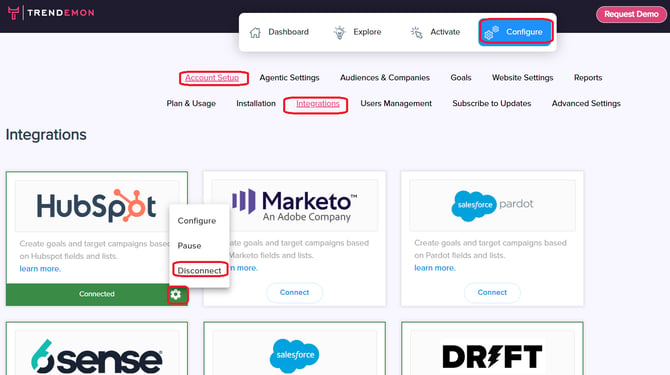
Task: Click the Request Demo button
Action: point(631,15)
